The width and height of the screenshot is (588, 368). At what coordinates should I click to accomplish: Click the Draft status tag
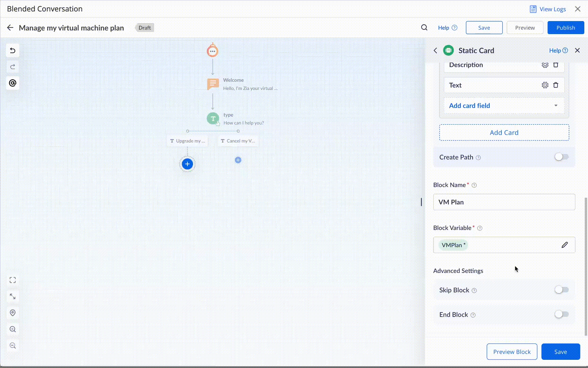pyautogui.click(x=145, y=28)
